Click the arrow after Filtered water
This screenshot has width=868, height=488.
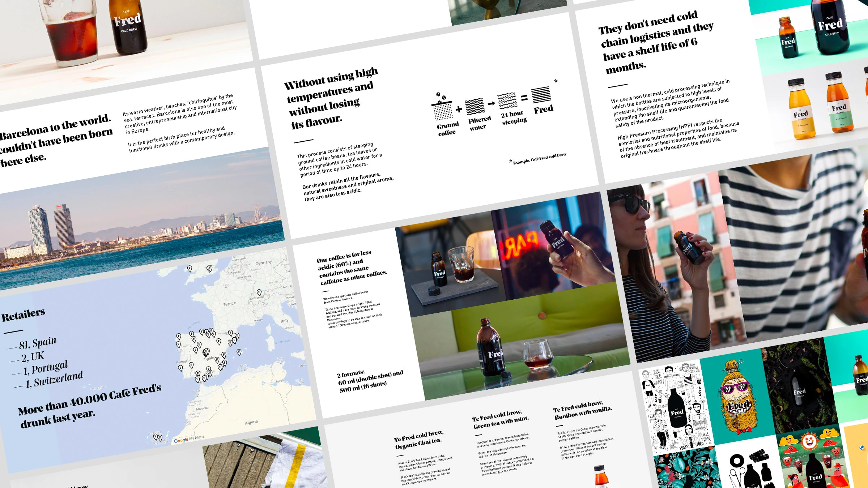(x=491, y=104)
